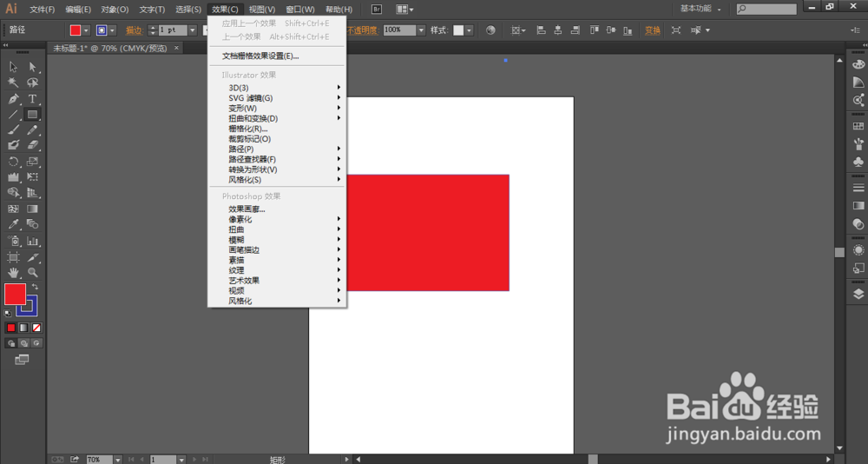
Task: Select the Width tool
Action: click(x=13, y=177)
